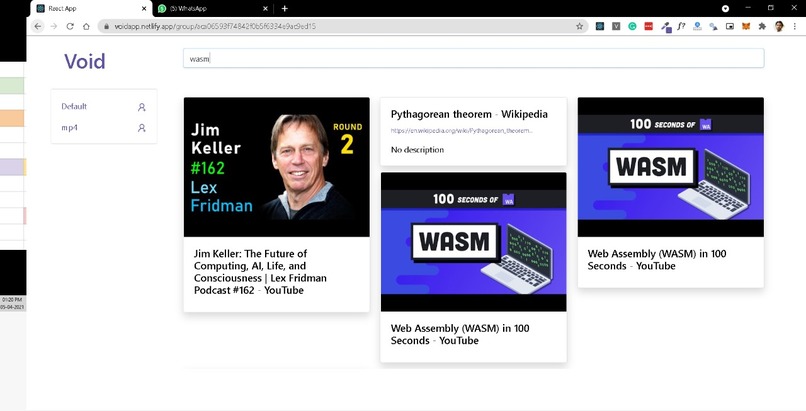
Task: Open the React Developer Tools extension
Action: tap(599, 26)
